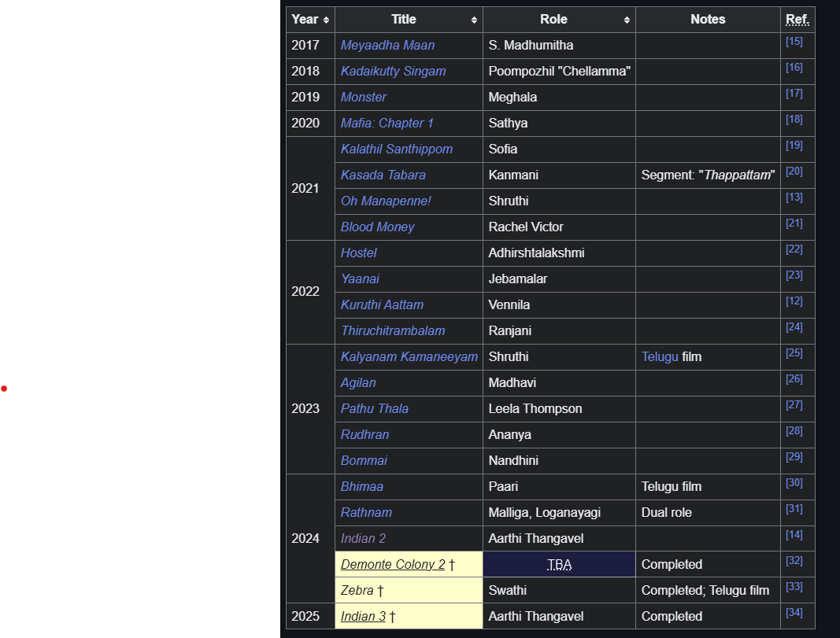Image resolution: width=840 pixels, height=638 pixels.
Task: Open the Oh Manapenne! film link
Action: click(386, 201)
